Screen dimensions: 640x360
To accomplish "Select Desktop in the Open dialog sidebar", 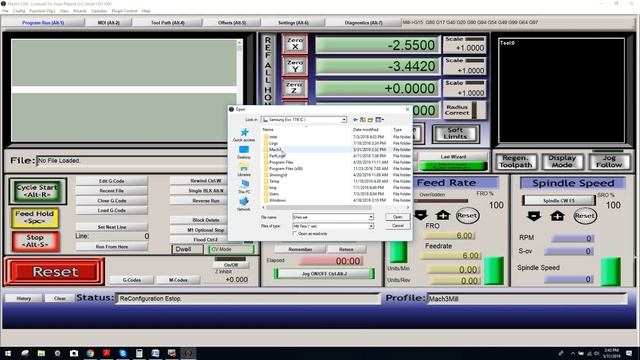I will [244, 152].
